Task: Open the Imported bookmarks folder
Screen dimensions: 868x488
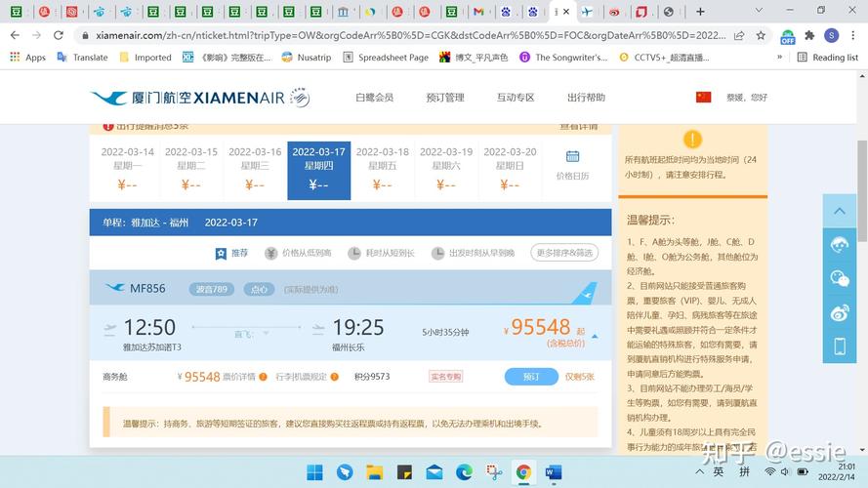Action: (145, 57)
